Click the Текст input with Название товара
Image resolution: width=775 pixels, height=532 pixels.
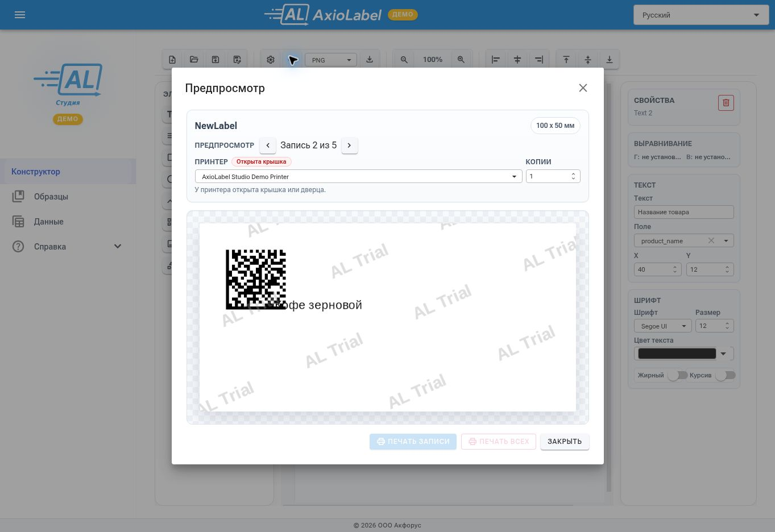click(x=683, y=212)
